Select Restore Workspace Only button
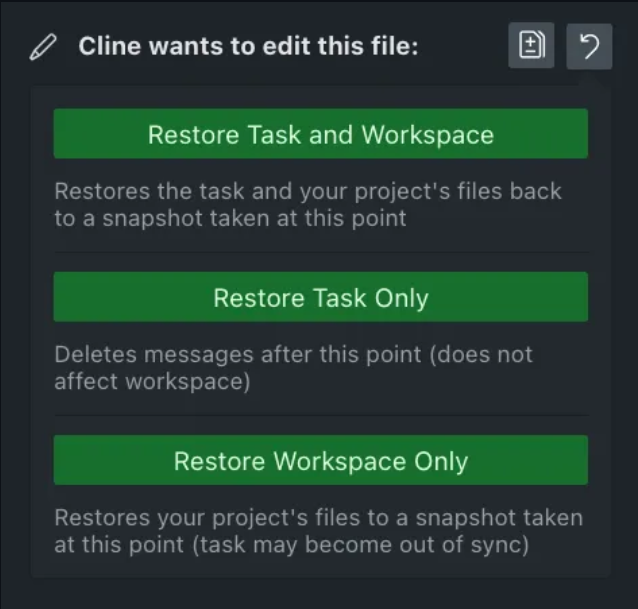 point(320,461)
